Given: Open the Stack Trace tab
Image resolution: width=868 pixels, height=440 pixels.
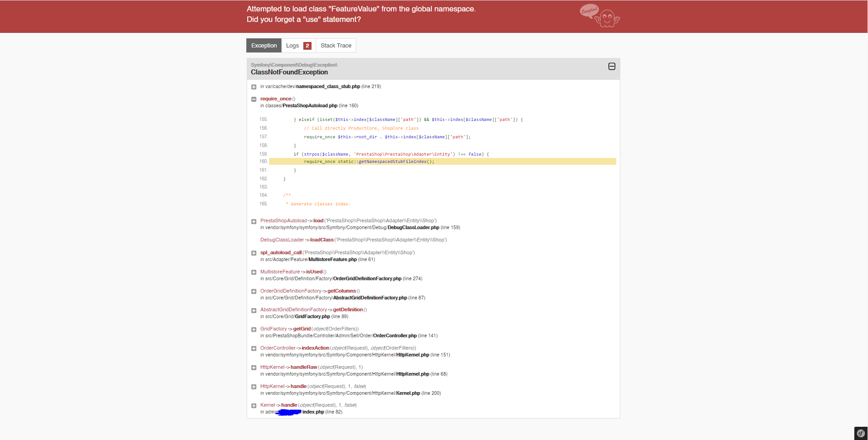Looking at the screenshot, I should 336,46.
